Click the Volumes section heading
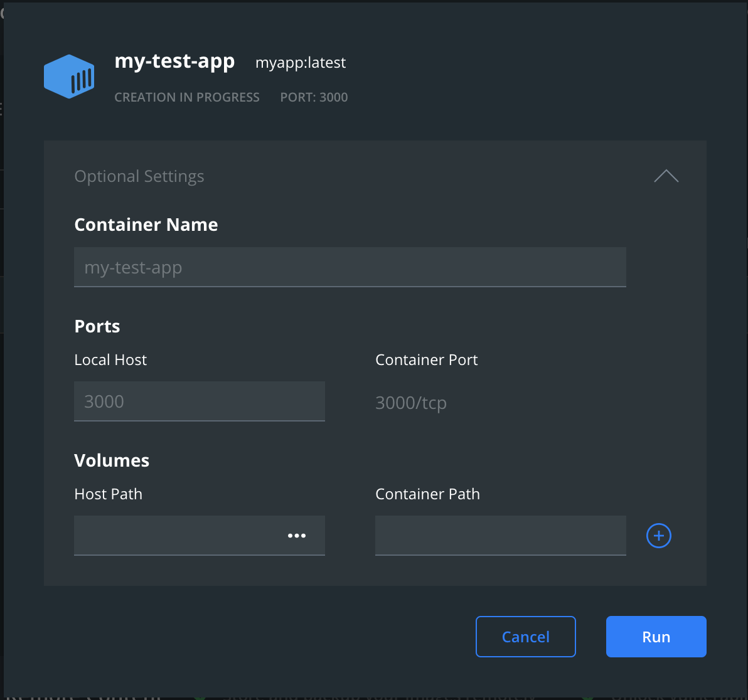Viewport: 748px width, 700px height. point(112,460)
